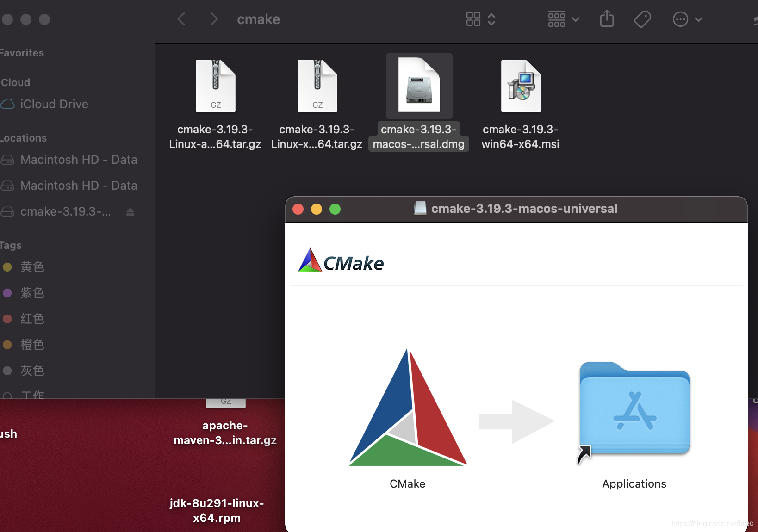
Task: Select the cmake-3.19.3-win64-x64.msi installer icon
Action: pos(521,86)
